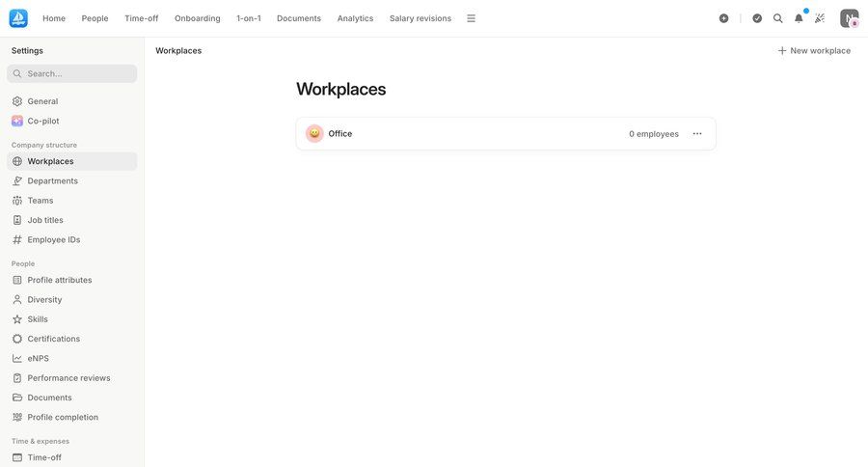Viewport: 868px width, 467px height.
Task: Select Certifications in settings sidebar
Action: point(72,339)
